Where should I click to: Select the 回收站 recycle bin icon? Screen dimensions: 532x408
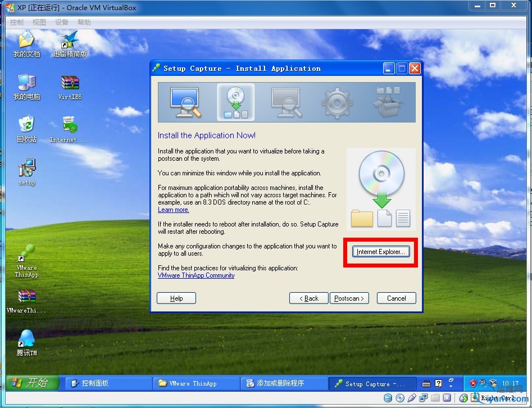pos(26,129)
